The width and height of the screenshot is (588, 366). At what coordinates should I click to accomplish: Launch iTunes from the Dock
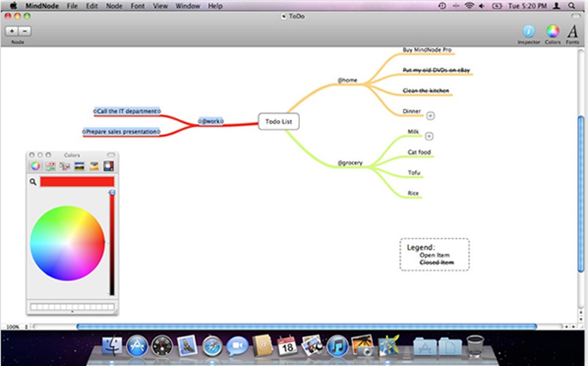[337, 346]
